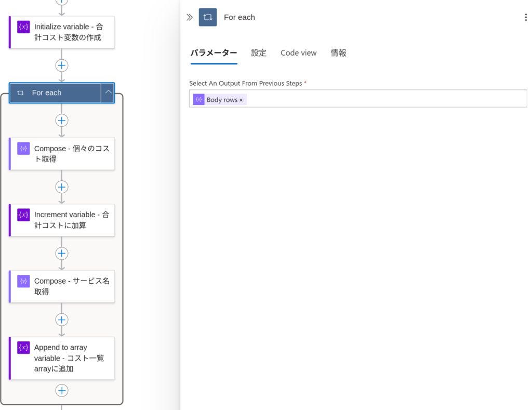Viewport: 532px width, 410px height.
Task: Click the Select An Output From Previous Steps field
Action: [x=358, y=99]
